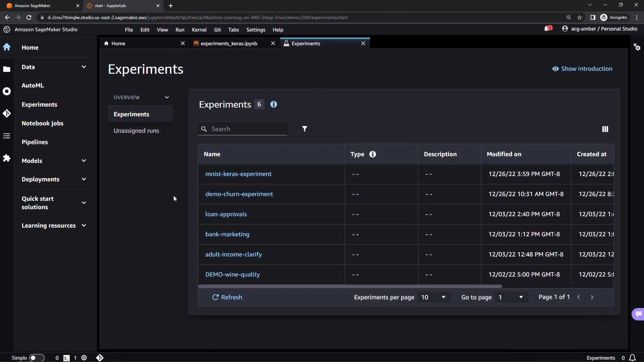This screenshot has height=362, width=644.
Task: Open the running terminals and kernels icon
Action: pyautogui.click(x=7, y=92)
